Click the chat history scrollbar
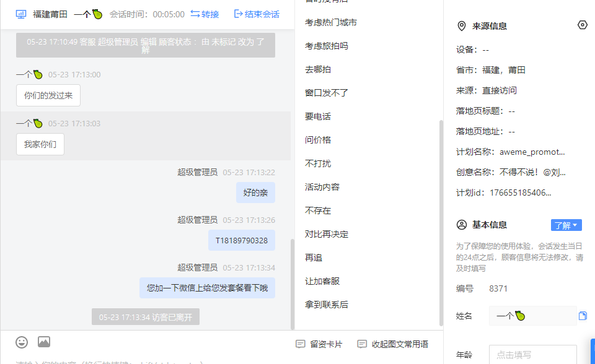 [x=292, y=284]
